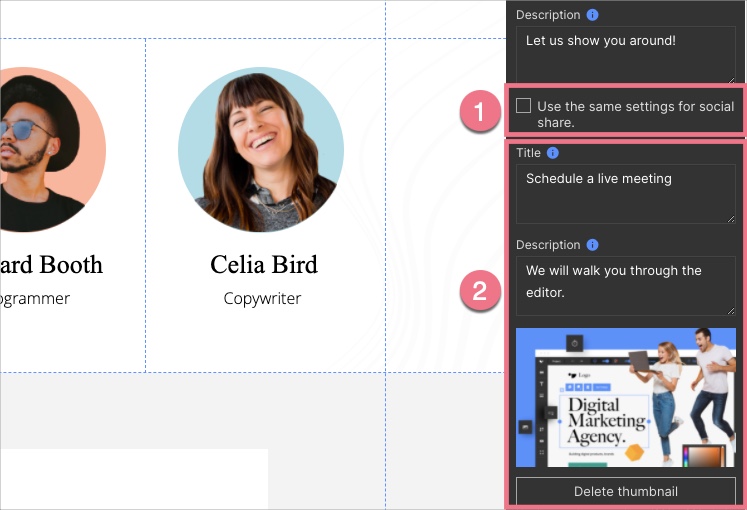Screen dimensions: 747x510
Task: Click the 'Celia Bird' name heading
Action: point(264,265)
